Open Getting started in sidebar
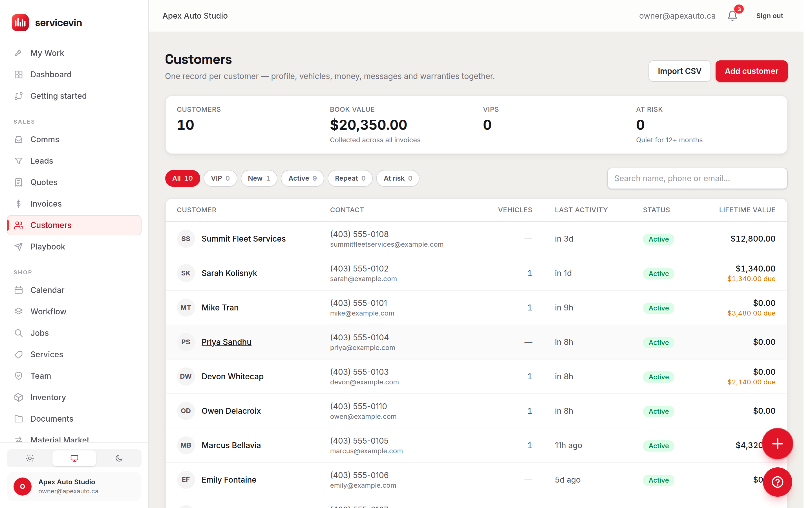Image resolution: width=812 pixels, height=508 pixels. [74, 96]
